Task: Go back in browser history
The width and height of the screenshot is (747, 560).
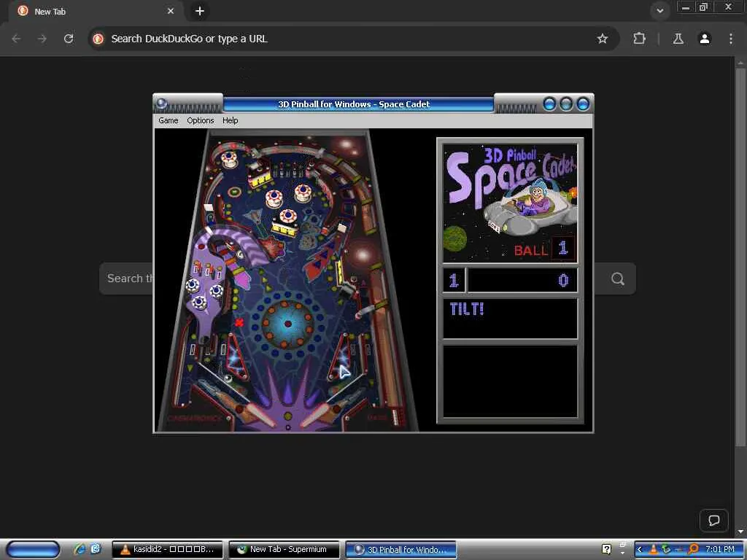Action: [x=16, y=39]
